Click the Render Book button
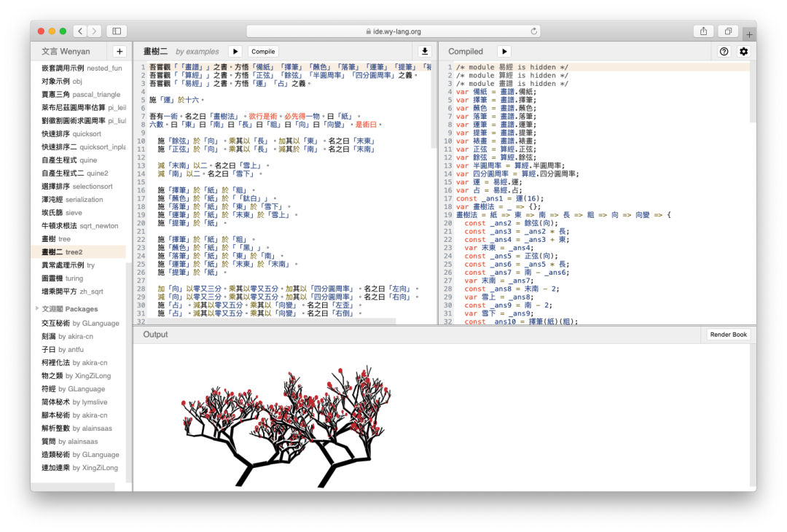The height and width of the screenshot is (532, 787). 728,335
